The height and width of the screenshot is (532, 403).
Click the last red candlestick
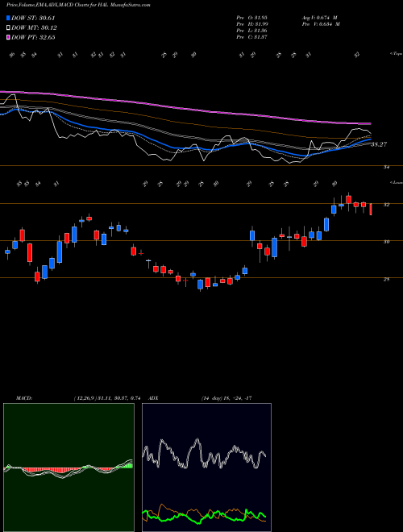pos(371,210)
